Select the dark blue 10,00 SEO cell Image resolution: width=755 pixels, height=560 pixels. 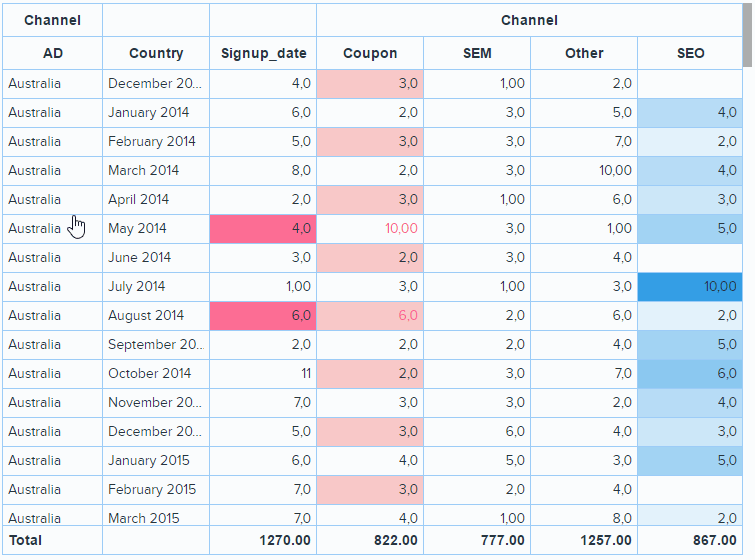[x=690, y=286]
